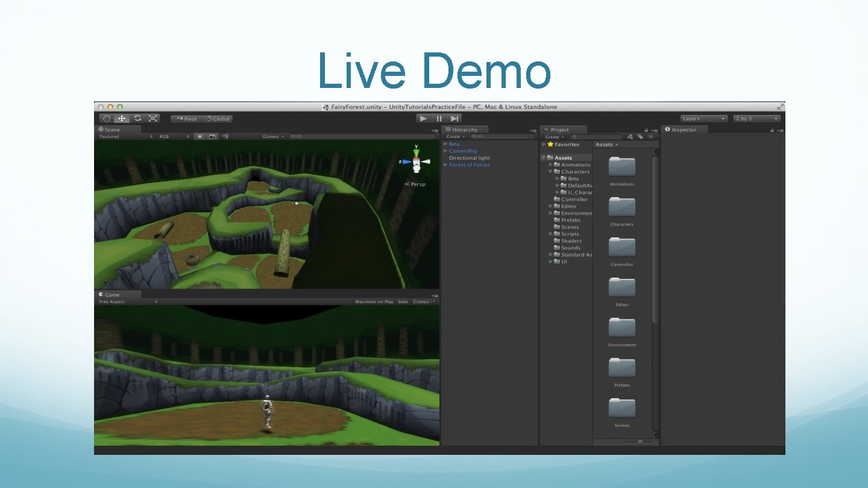
Task: Select the Rotate tool
Action: [x=138, y=119]
